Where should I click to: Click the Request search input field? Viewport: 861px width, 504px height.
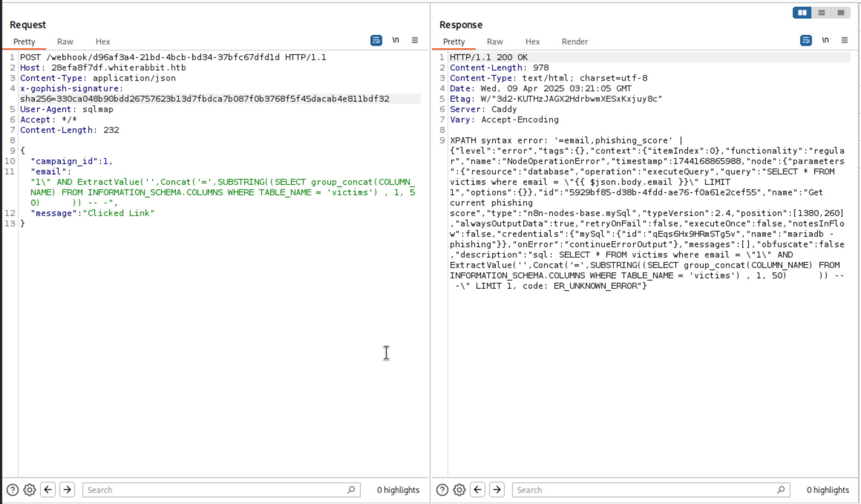pos(215,490)
